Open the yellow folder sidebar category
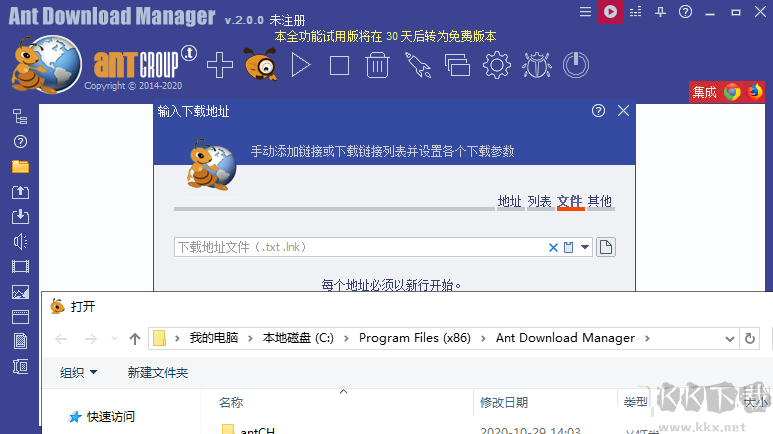Viewport: 773px width, 434px height. tap(20, 167)
